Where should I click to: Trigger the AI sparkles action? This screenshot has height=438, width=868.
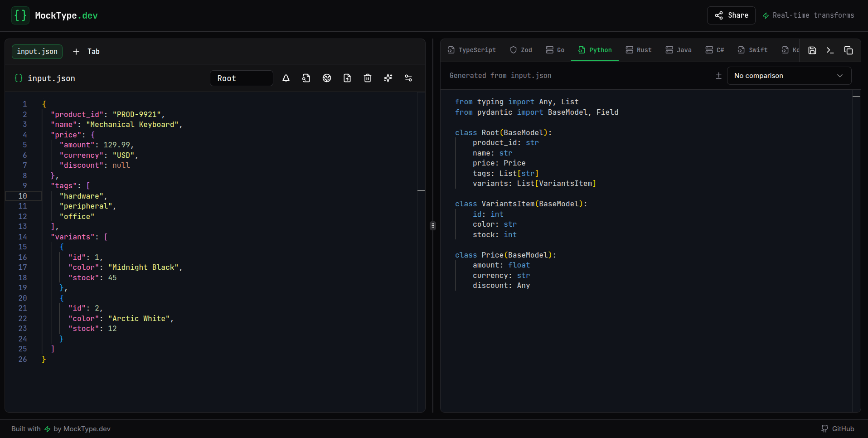[x=388, y=78]
